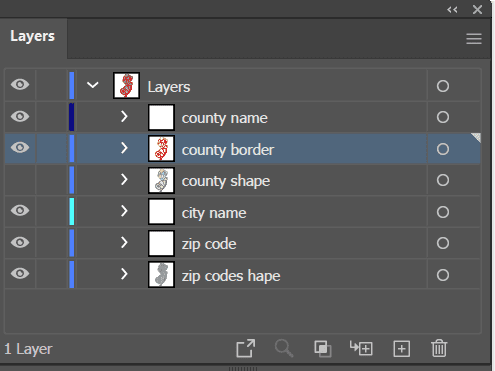Show the hidden county shape layer
495x371 pixels.
(20, 180)
